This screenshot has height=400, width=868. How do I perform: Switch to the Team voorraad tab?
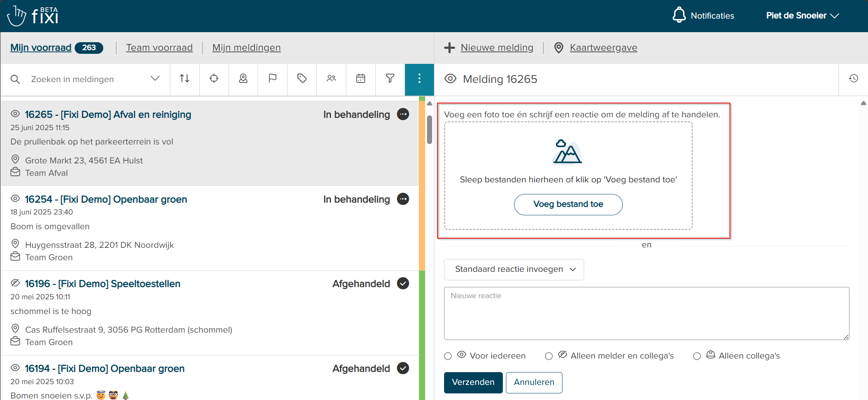[x=159, y=48]
